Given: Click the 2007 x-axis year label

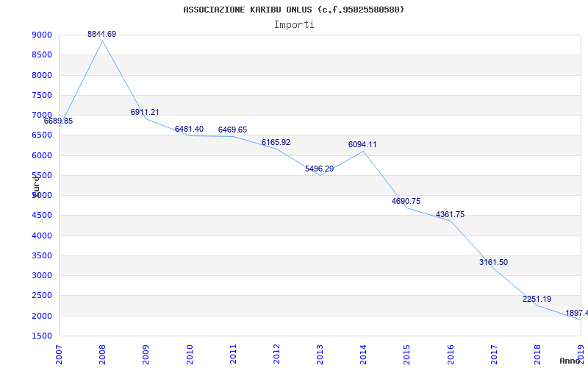Looking at the screenshot, I should [59, 355].
